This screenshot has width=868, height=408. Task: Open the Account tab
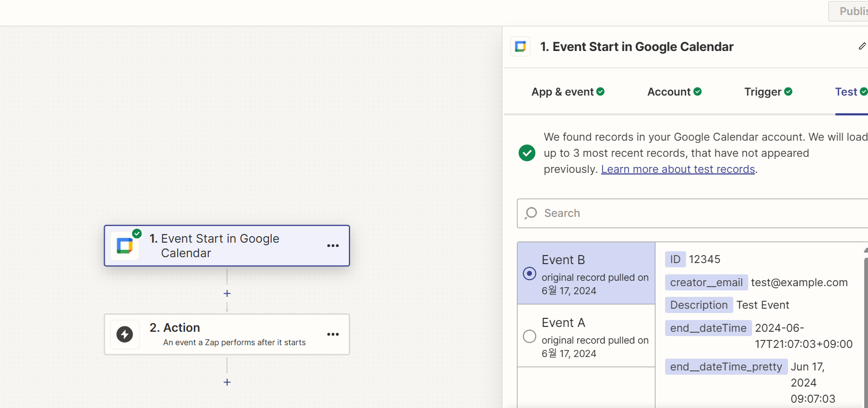pyautogui.click(x=674, y=92)
